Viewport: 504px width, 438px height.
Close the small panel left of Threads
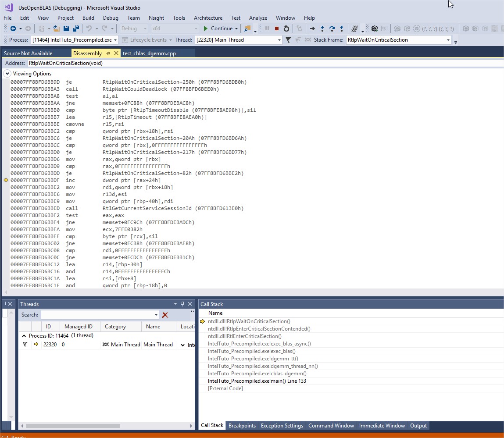point(10,304)
